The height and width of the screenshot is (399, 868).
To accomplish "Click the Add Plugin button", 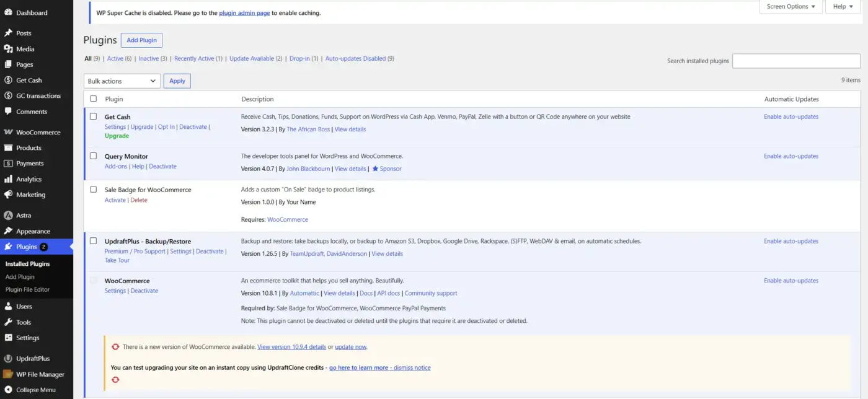I will tap(141, 40).
